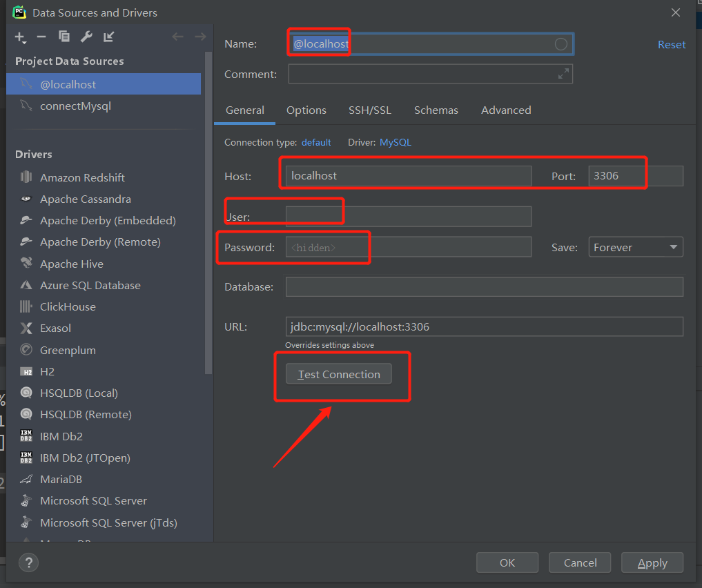Click the Apply button
The width and height of the screenshot is (702, 588).
tap(652, 562)
